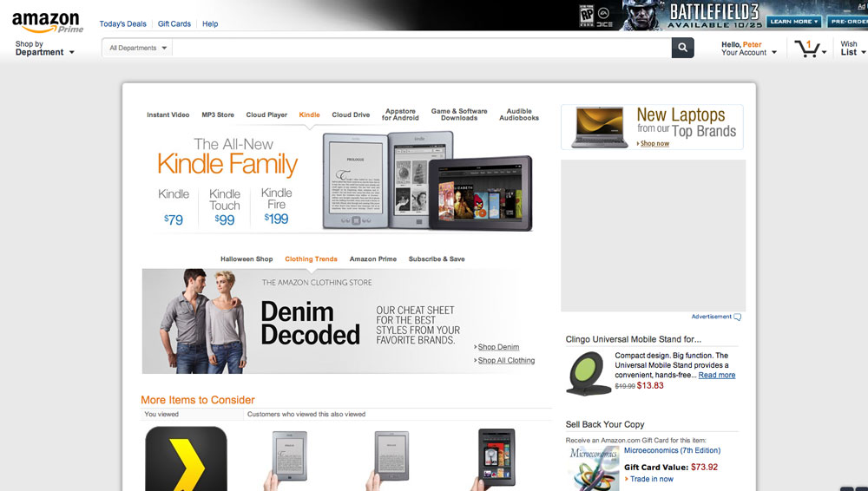The image size is (868, 491).
Task: Open the Help link
Action: click(x=210, y=23)
